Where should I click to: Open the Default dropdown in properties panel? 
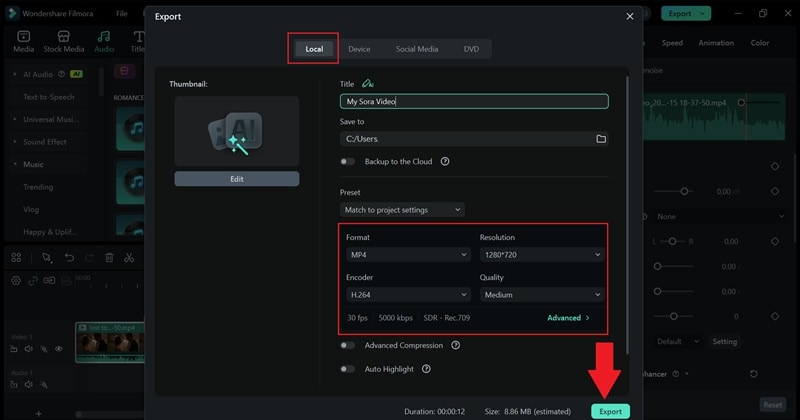coord(677,341)
